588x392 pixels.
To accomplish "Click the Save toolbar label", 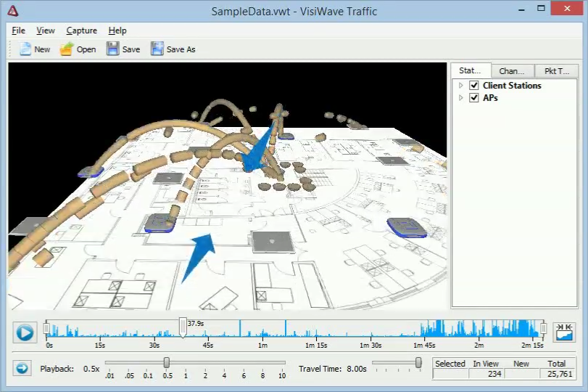I will point(131,49).
